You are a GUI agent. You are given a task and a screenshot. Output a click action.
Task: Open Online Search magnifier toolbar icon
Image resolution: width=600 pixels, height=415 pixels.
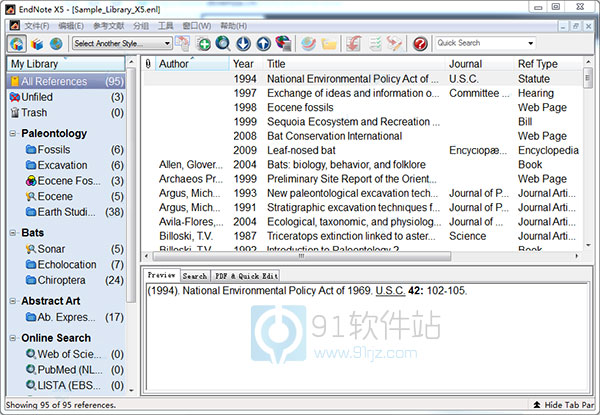tap(224, 43)
